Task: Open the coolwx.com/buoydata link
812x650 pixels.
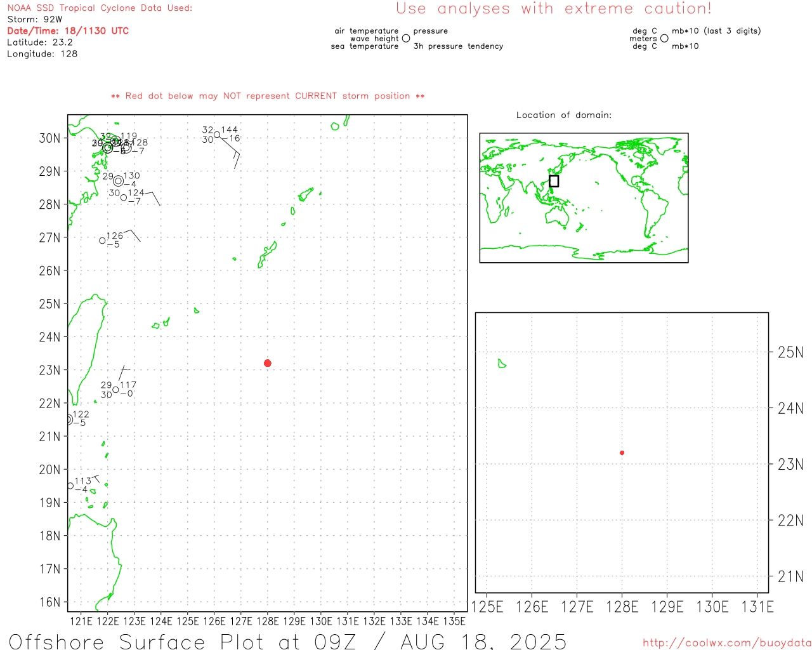Action: coord(727,643)
